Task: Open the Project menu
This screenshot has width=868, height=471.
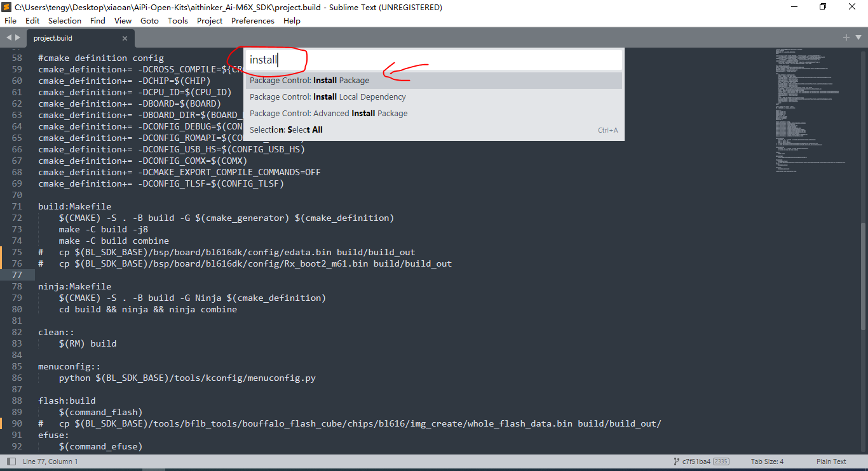Action: pos(210,21)
